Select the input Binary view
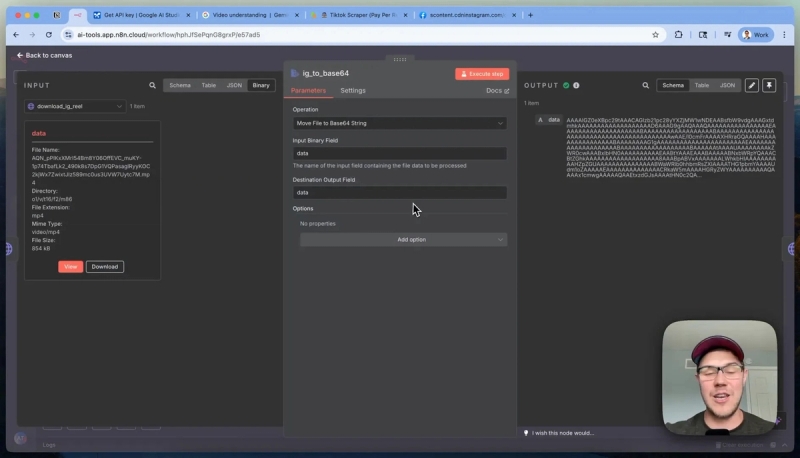 click(x=261, y=85)
